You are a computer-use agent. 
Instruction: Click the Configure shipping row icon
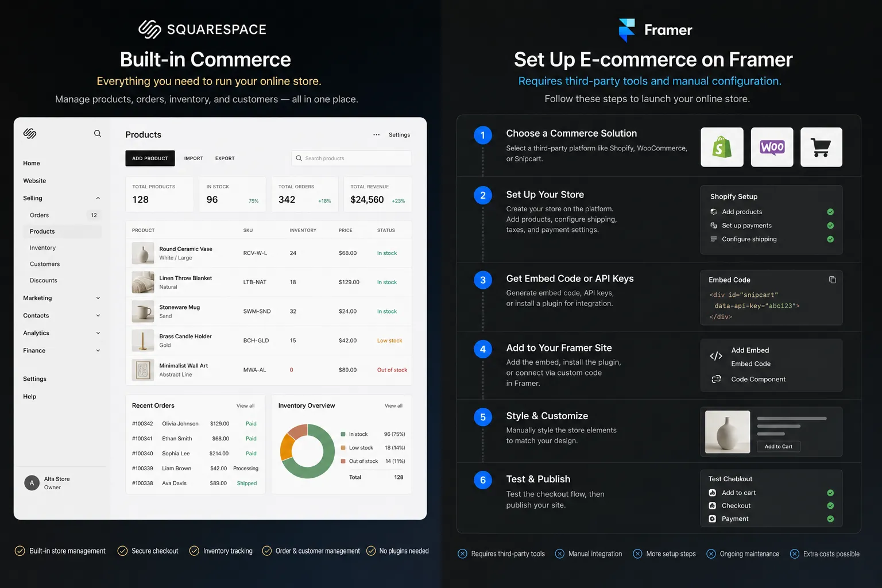tap(714, 239)
